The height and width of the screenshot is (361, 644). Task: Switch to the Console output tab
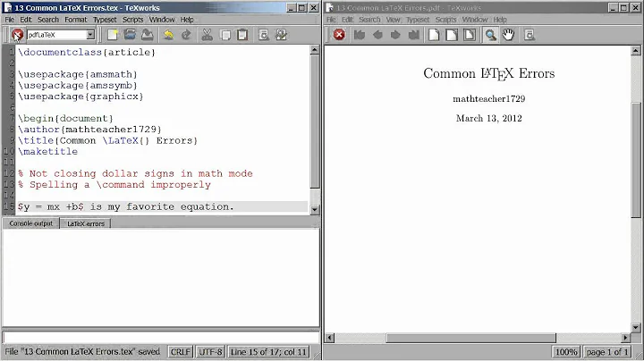coord(31,223)
